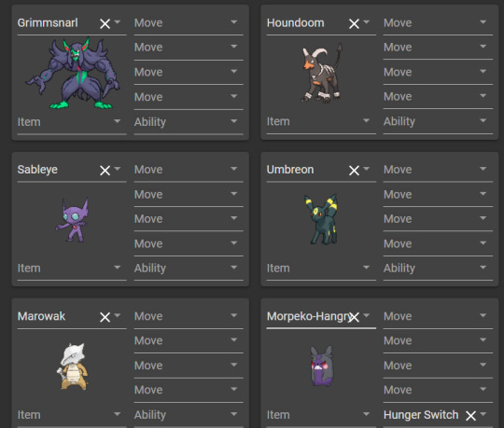This screenshot has height=428, width=504.
Task: Open Grimmsnarl's third Move dropdown
Action: pyautogui.click(x=189, y=72)
